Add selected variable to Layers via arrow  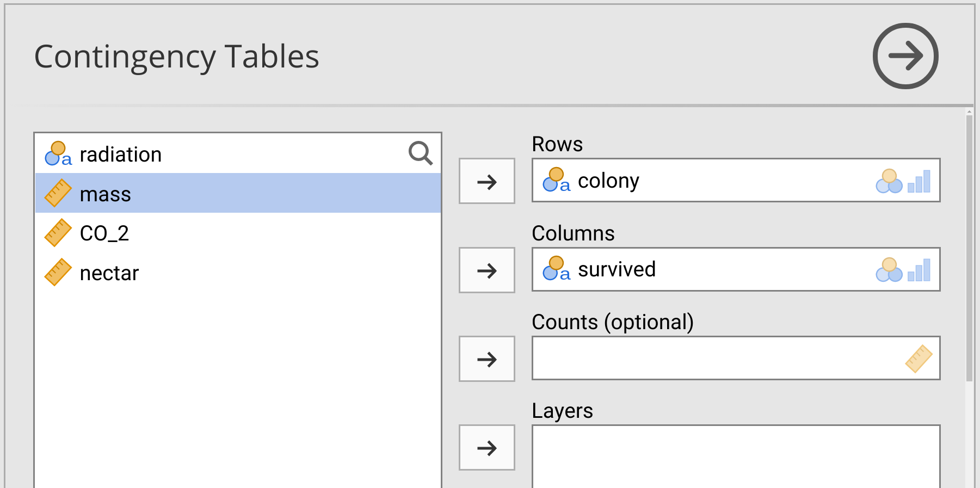(x=487, y=448)
